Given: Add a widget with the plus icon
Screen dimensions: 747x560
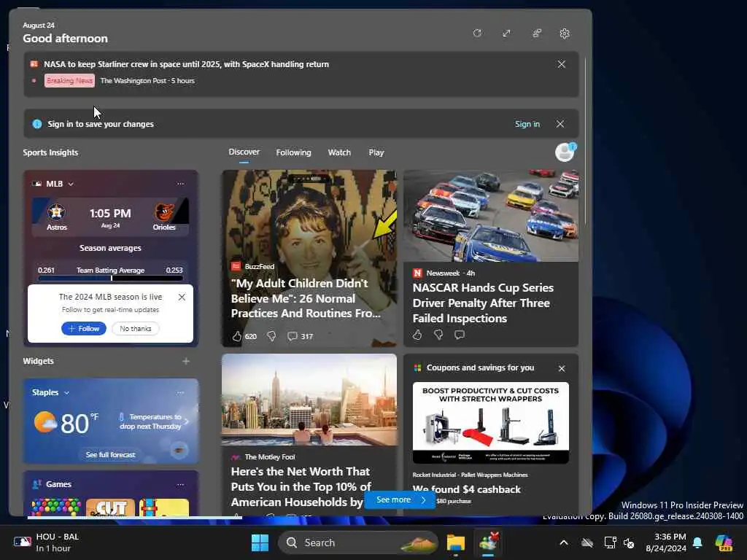Looking at the screenshot, I should pyautogui.click(x=186, y=362).
